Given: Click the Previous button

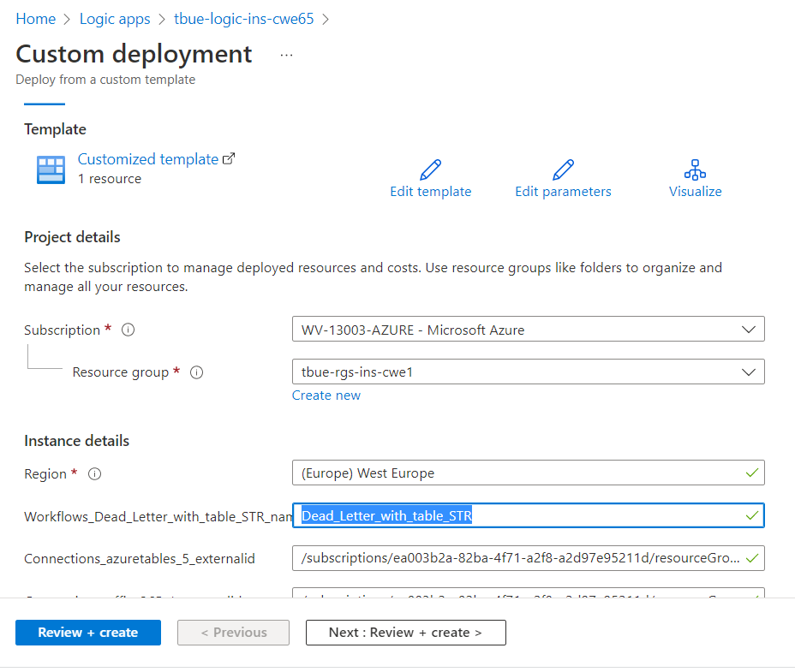Looking at the screenshot, I should point(233,633).
